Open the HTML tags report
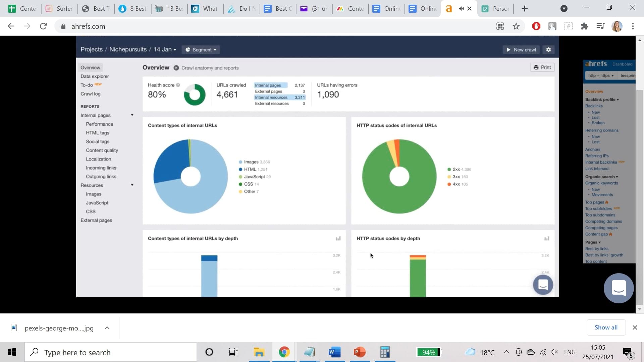The image size is (644, 362). click(97, 133)
